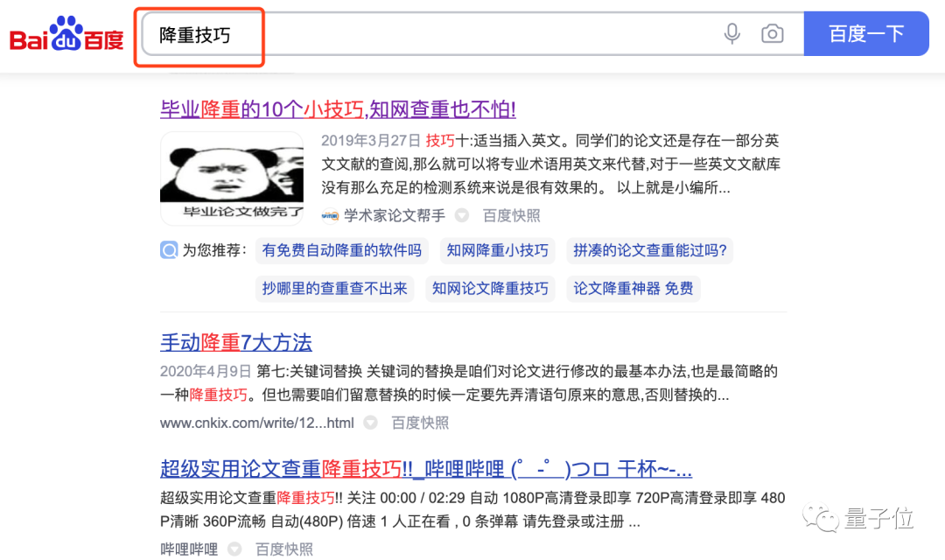Viewport: 945px width, 560px height.
Task: Select suggestion 知网降重小技巧
Action: click(x=497, y=251)
